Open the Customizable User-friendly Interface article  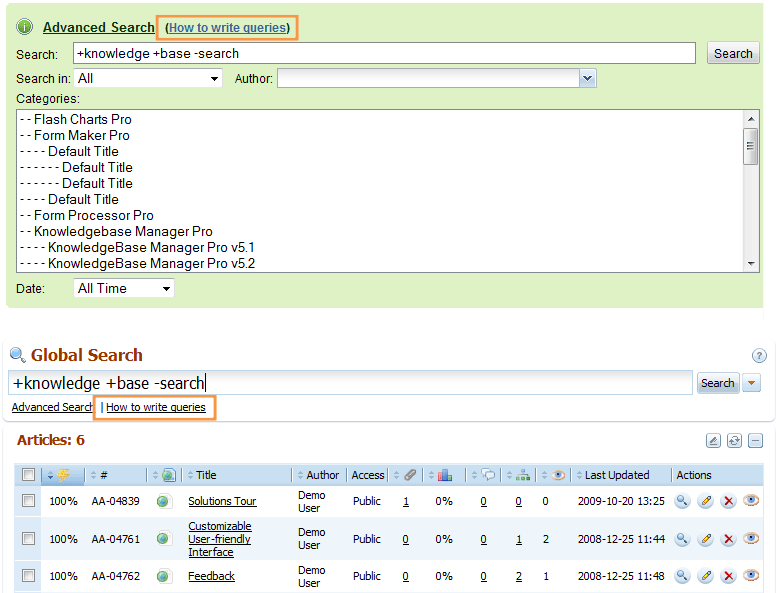(x=220, y=539)
